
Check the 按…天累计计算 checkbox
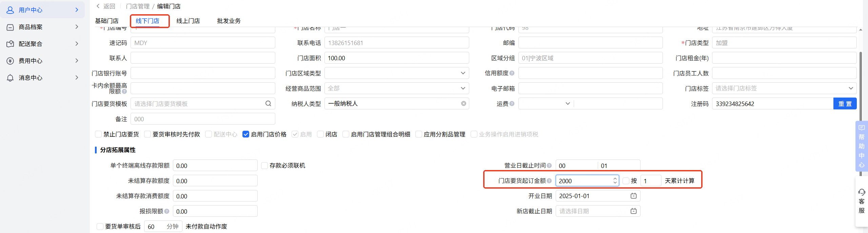click(x=626, y=181)
